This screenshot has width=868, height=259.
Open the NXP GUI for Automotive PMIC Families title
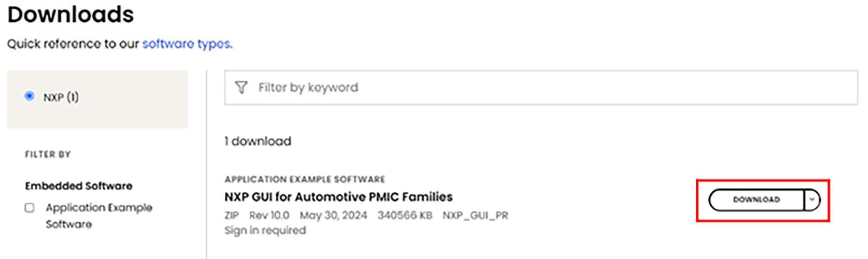339,196
